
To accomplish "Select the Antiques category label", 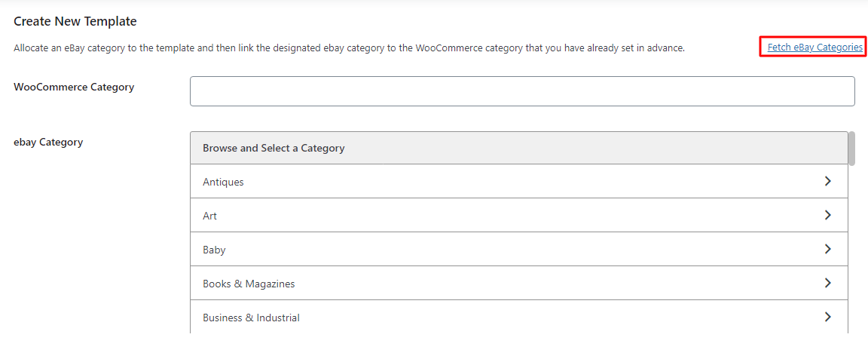I will click(x=223, y=182).
